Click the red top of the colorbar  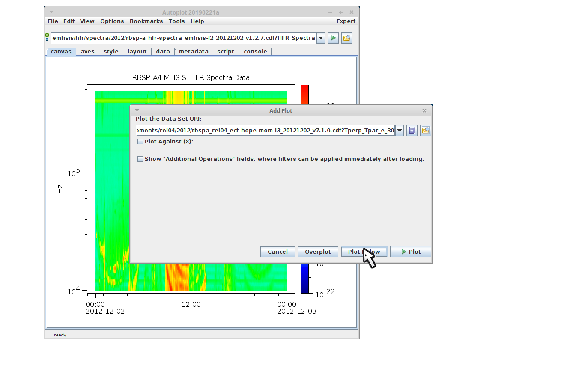pos(305,92)
